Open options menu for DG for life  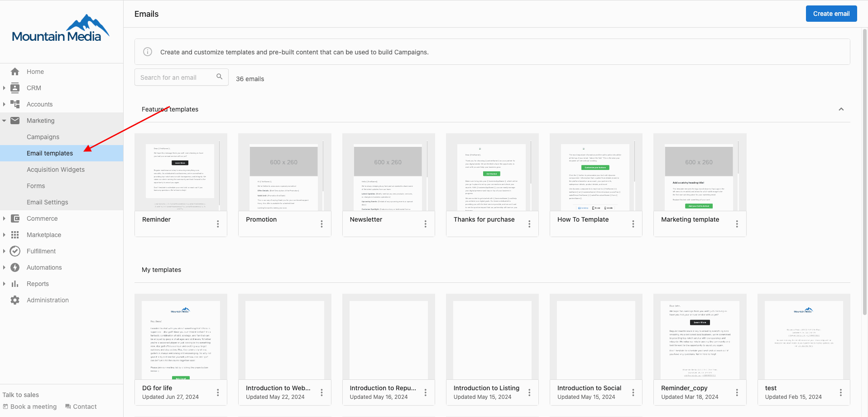point(218,393)
